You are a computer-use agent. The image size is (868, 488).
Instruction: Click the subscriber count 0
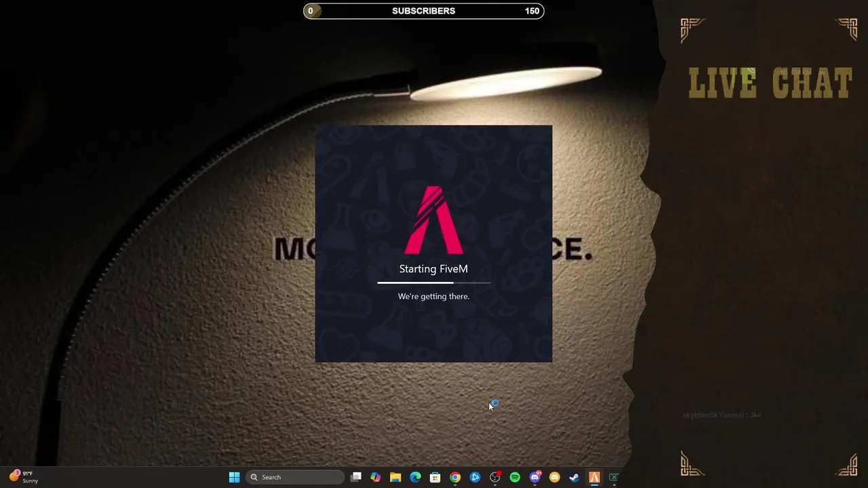pyautogui.click(x=311, y=11)
